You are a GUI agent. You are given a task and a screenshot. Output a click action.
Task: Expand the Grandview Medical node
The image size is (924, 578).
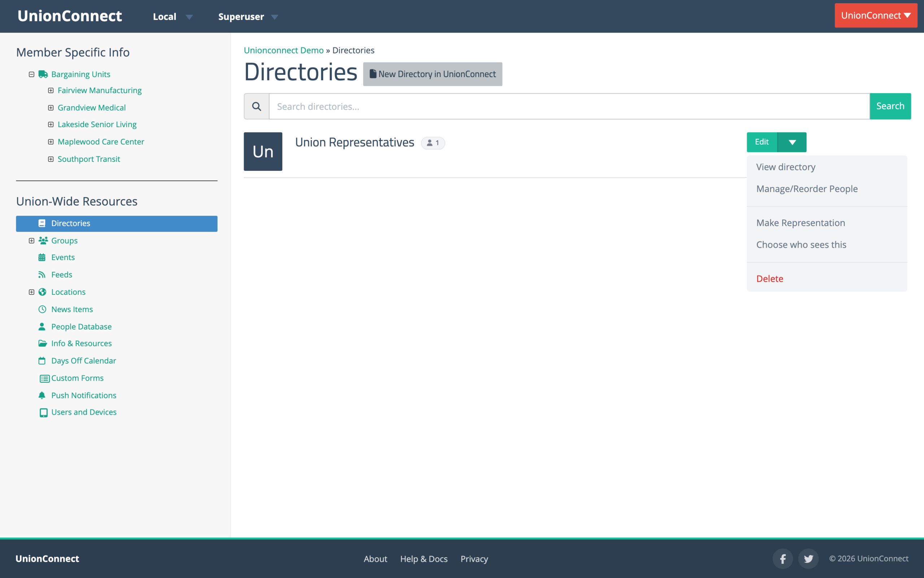(x=51, y=108)
